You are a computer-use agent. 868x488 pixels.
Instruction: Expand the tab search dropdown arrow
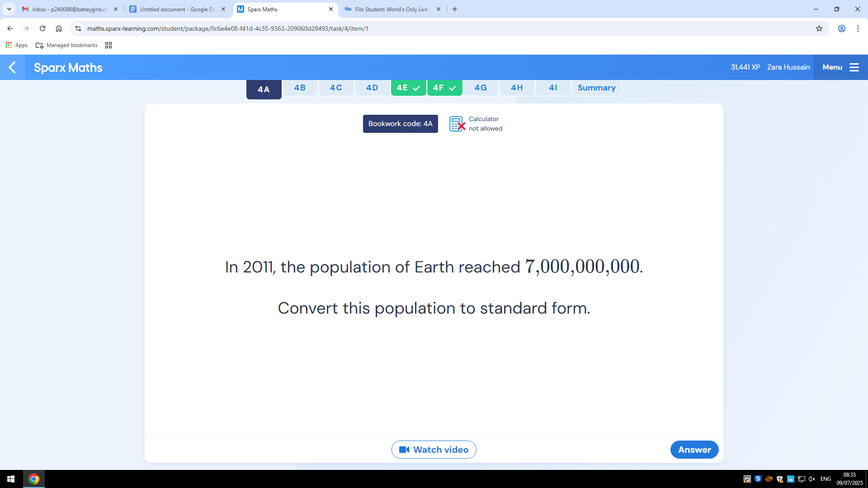9,9
